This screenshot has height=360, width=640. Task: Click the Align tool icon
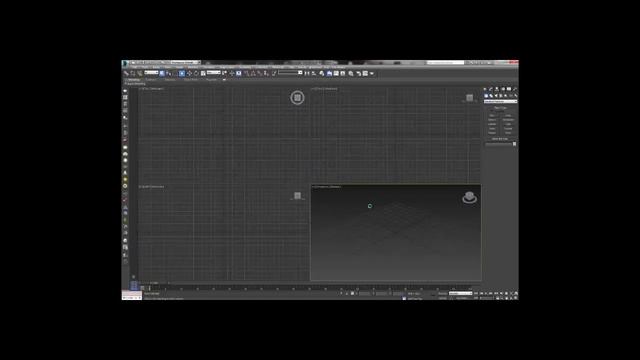click(x=313, y=73)
